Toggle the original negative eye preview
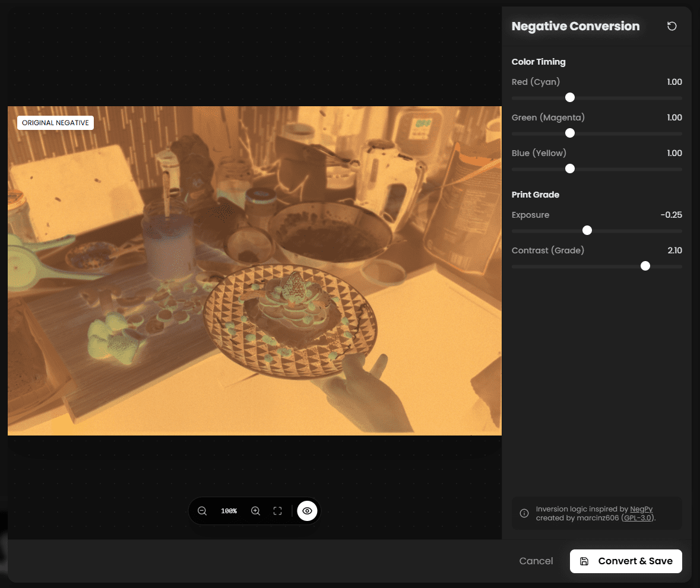The image size is (700, 588). tap(307, 511)
